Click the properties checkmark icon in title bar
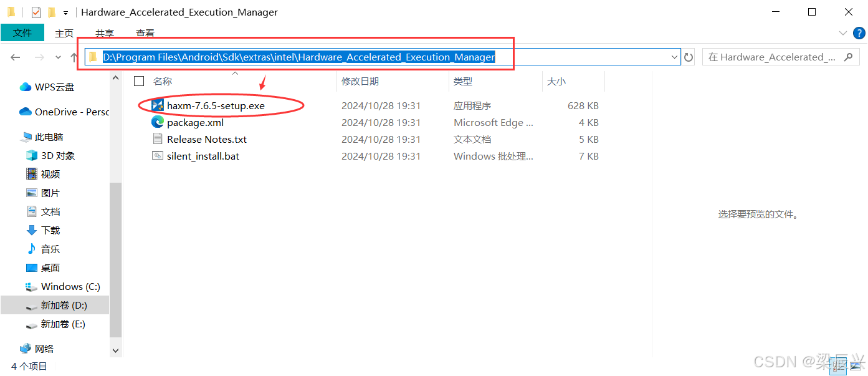The width and height of the screenshot is (868, 376). click(x=36, y=12)
